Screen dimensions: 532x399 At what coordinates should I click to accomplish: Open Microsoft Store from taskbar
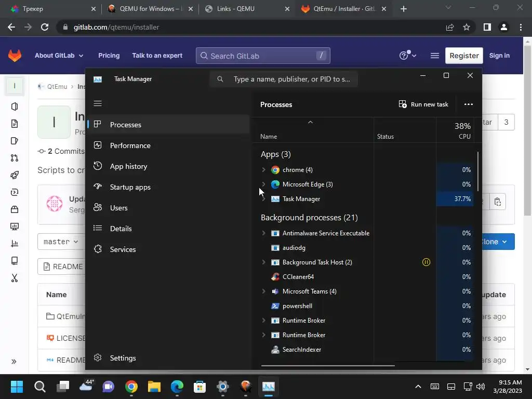199,387
